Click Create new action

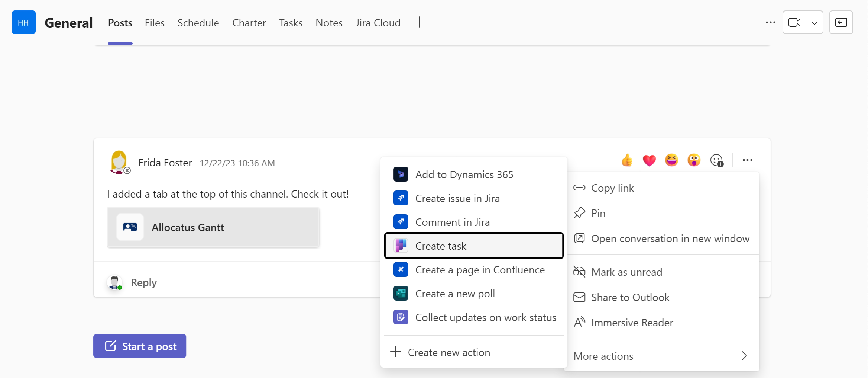(474, 352)
